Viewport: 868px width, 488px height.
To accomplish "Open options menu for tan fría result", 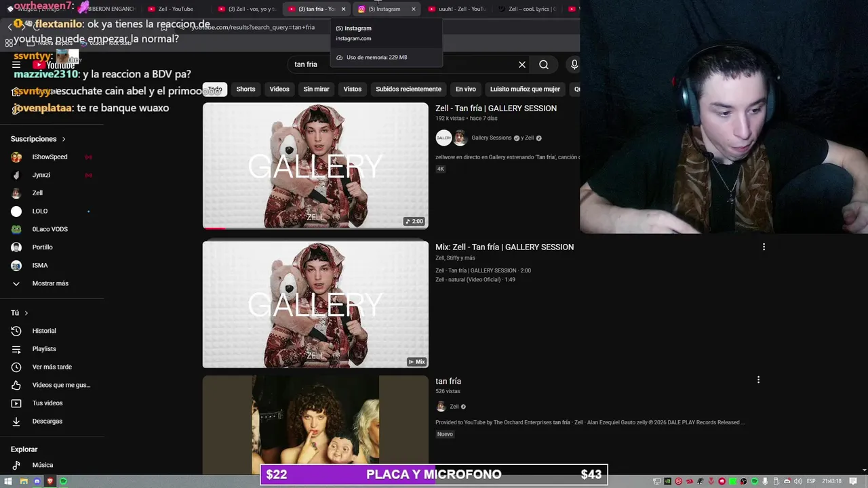I will pyautogui.click(x=758, y=380).
